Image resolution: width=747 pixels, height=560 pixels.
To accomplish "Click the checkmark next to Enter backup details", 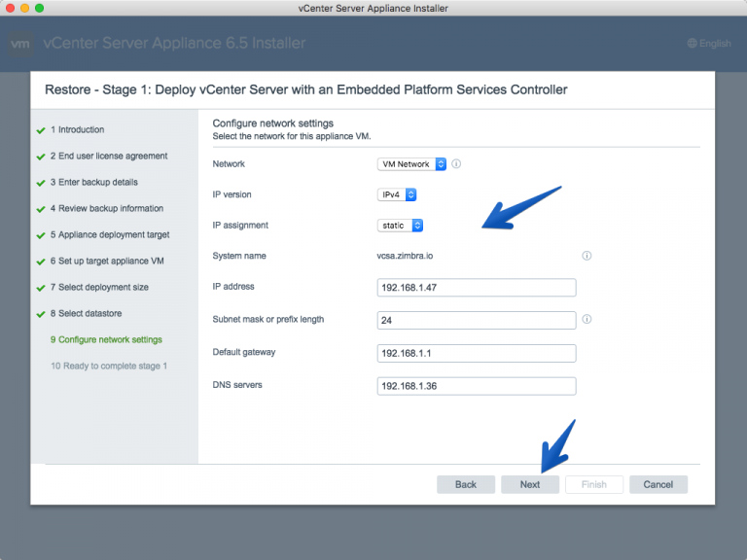I will tap(41, 183).
